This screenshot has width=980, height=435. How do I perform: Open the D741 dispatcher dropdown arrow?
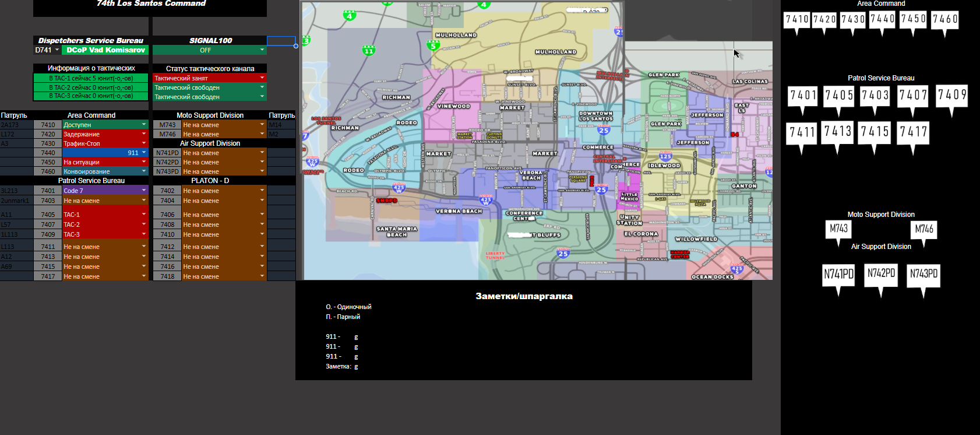(57, 50)
